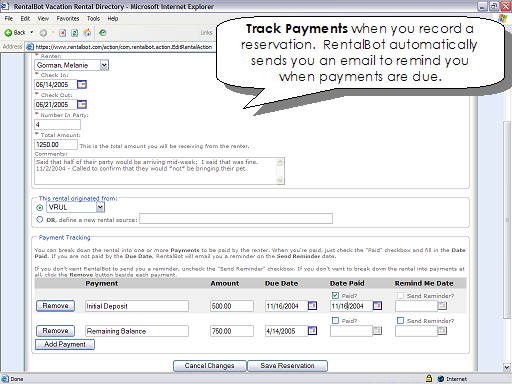Click Remaining Balance empty Date Paid field
The image size is (512, 384).
point(351,331)
